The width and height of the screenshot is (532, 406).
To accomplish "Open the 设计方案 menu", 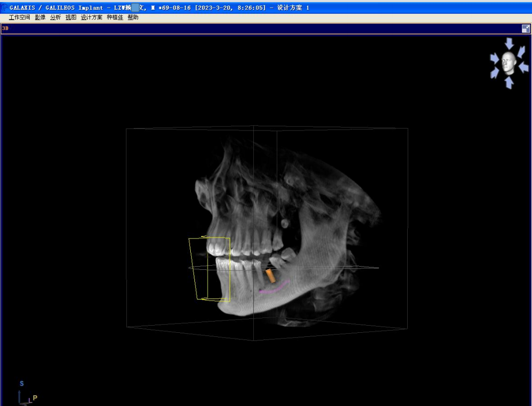I will click(92, 17).
